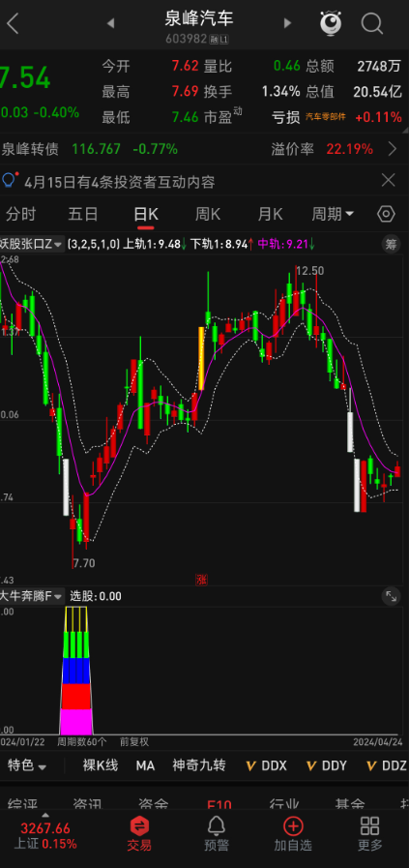Tap the 下轨1:8.94 indicator value
409x868 pixels.
click(x=221, y=244)
